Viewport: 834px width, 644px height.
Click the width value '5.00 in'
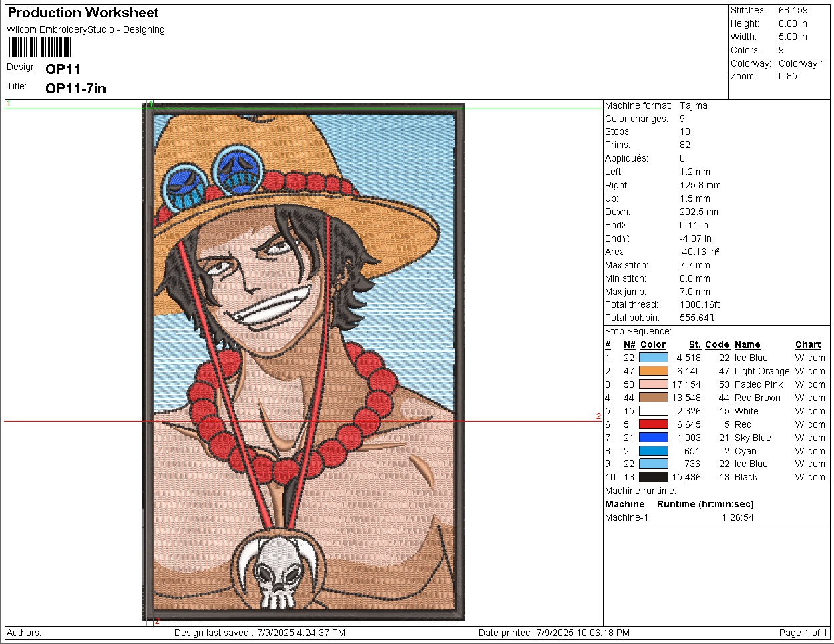(793, 37)
